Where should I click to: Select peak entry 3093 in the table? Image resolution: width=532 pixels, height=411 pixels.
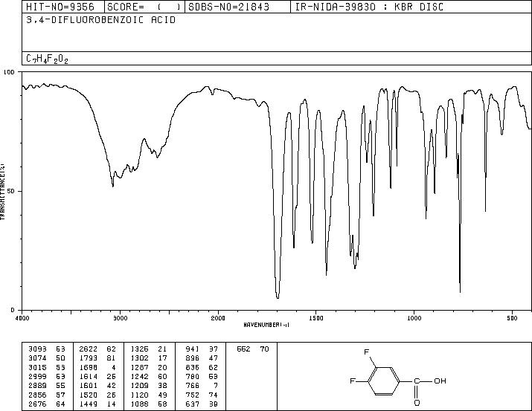pos(47,349)
